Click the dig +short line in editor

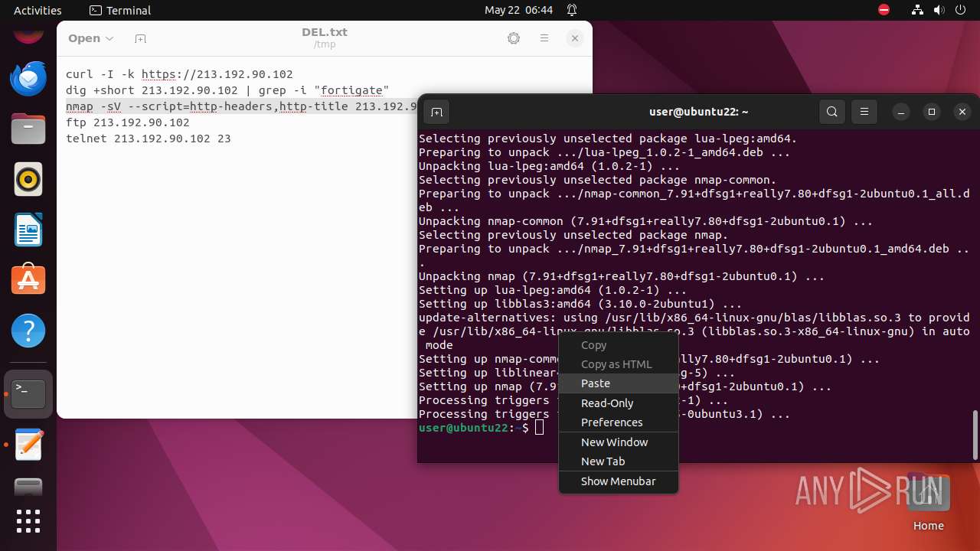tap(227, 90)
